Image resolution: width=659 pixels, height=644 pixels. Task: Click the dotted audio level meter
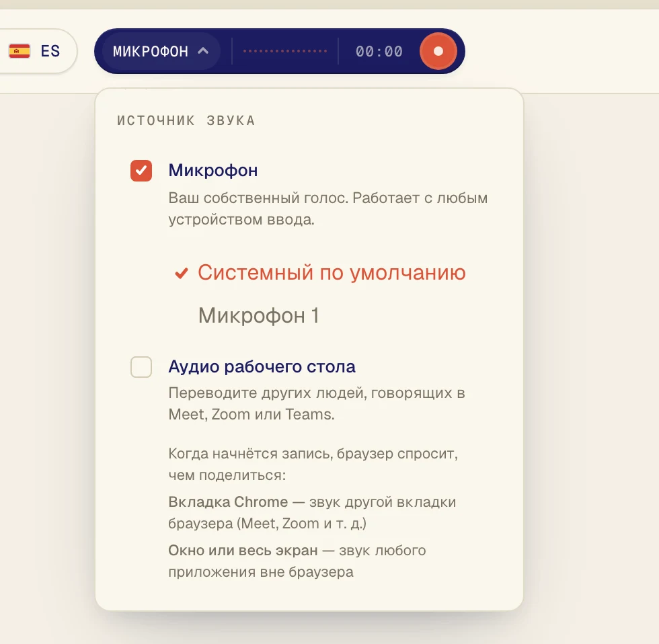tap(285, 51)
